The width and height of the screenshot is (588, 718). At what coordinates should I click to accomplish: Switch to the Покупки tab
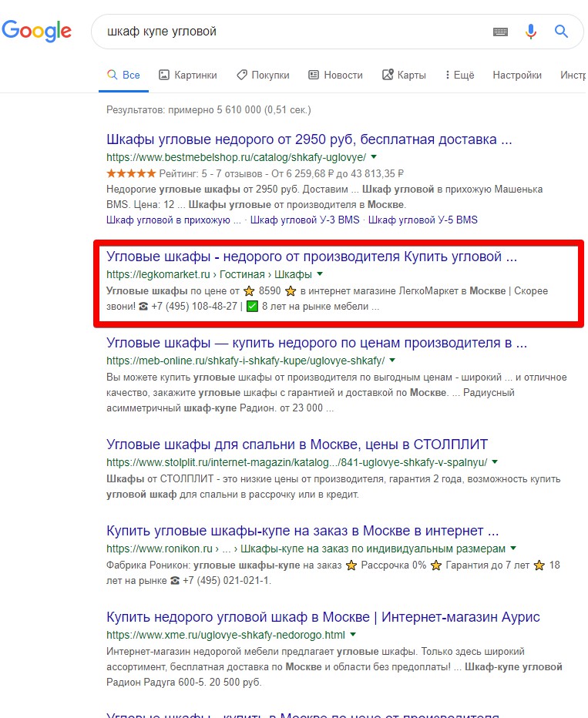pos(263,75)
